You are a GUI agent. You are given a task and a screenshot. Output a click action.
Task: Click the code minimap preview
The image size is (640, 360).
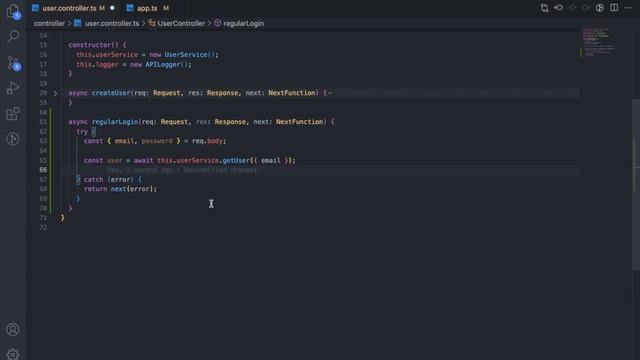coord(598,42)
